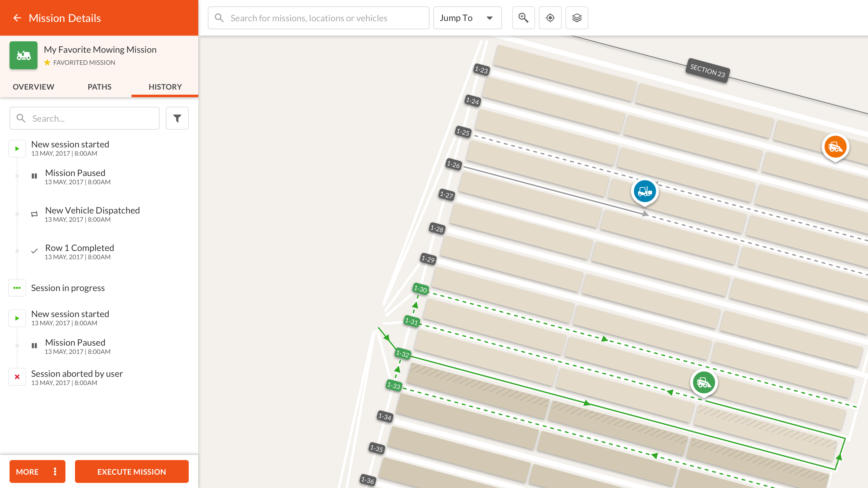
Task: Click the history filter funnel icon
Action: click(x=177, y=118)
